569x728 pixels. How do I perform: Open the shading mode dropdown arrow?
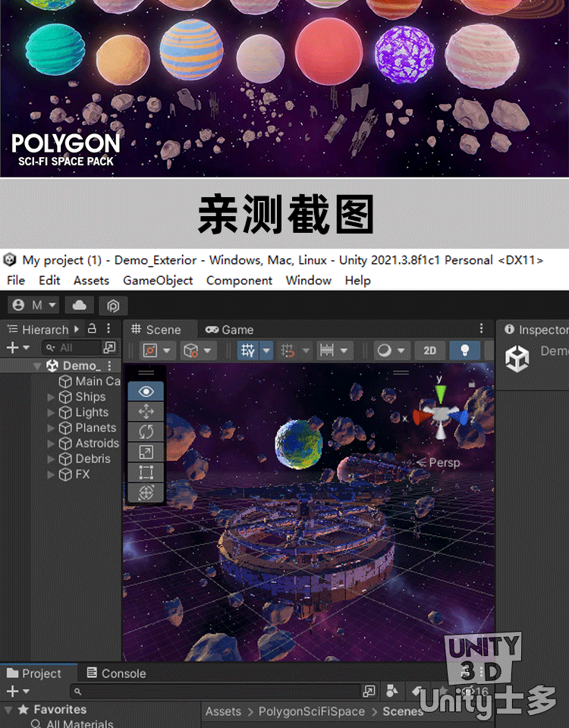(x=401, y=350)
